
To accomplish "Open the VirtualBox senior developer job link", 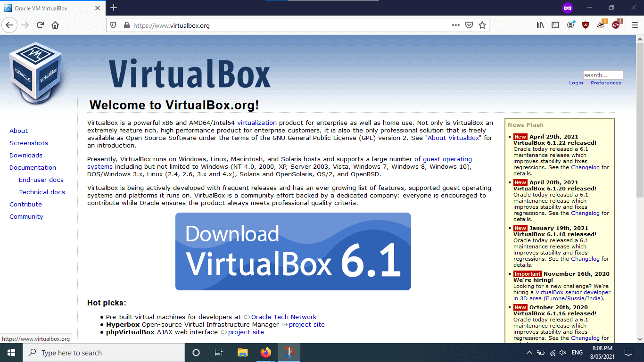I will pos(573,292).
